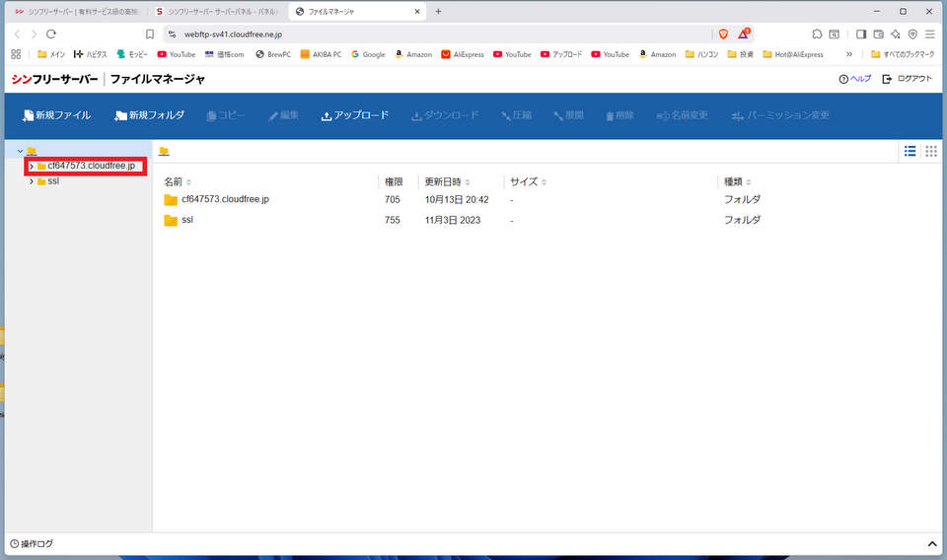Open Brave Shields lion icon
Screen dimensions: 947x560
point(723,34)
